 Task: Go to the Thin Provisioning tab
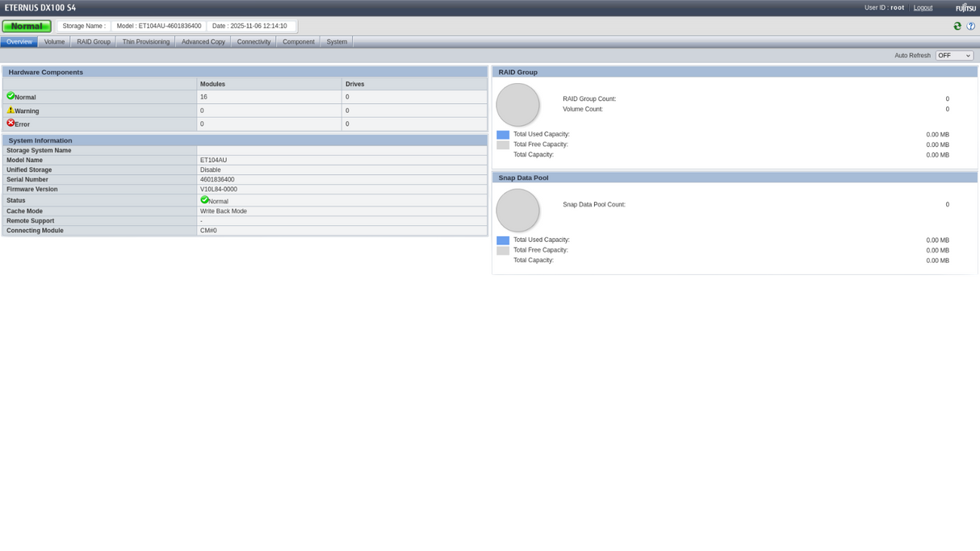click(x=146, y=42)
